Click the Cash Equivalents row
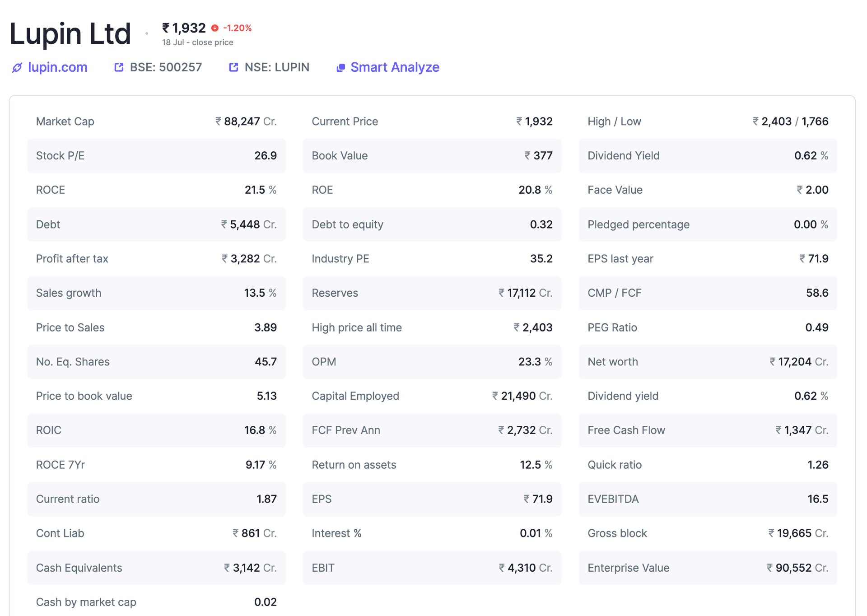Viewport: 867px width, 616px height. point(156,568)
